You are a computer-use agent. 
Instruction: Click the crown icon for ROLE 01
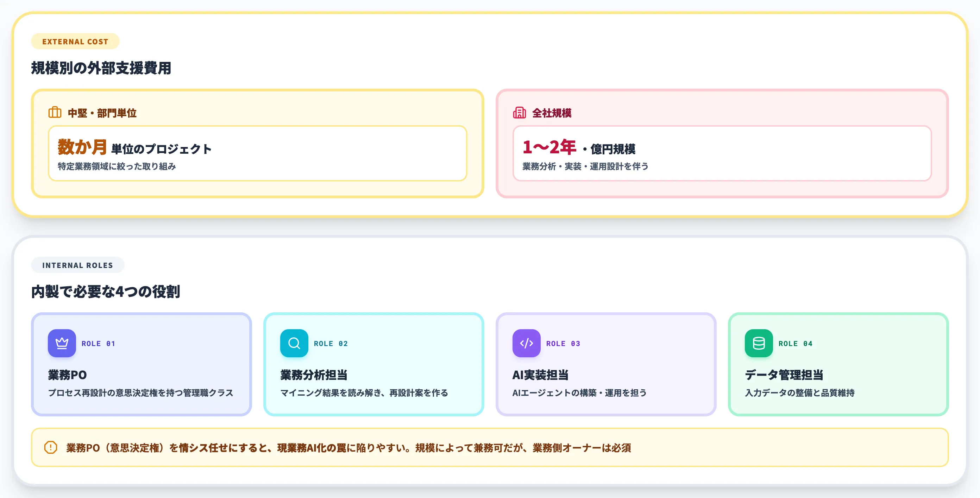coord(62,343)
